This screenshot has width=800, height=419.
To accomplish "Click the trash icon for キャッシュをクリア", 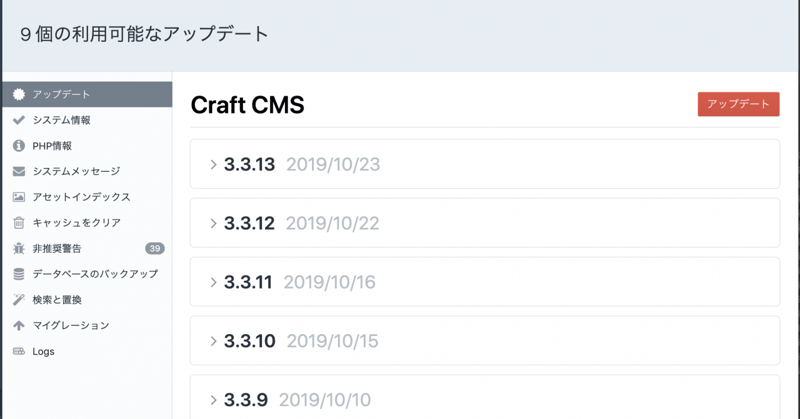I will (19, 223).
